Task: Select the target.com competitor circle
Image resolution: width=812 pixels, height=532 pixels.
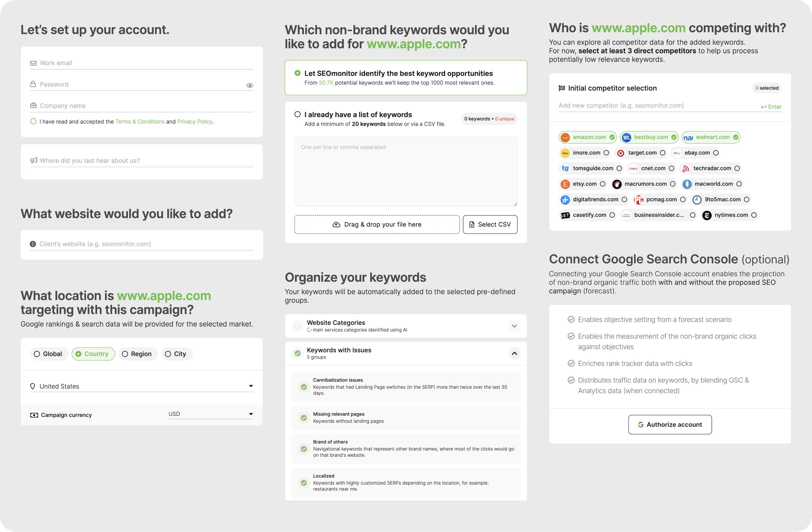Action: click(663, 153)
